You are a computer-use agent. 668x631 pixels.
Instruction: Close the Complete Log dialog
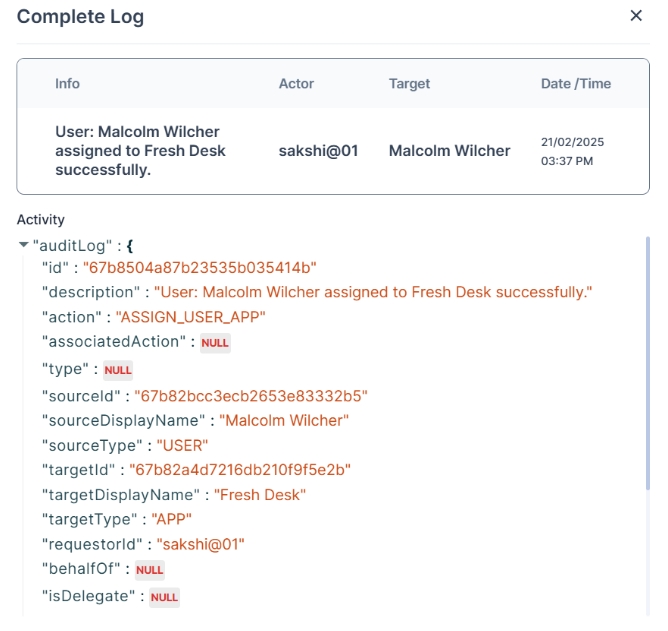[x=636, y=16]
